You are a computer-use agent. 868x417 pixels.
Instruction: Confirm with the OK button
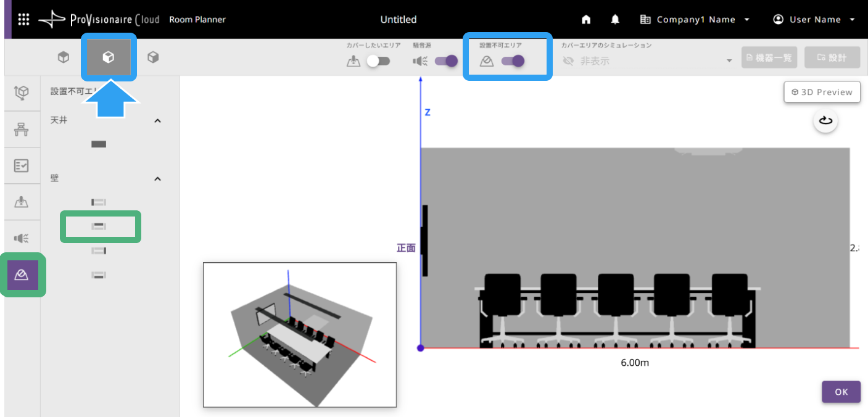841,392
